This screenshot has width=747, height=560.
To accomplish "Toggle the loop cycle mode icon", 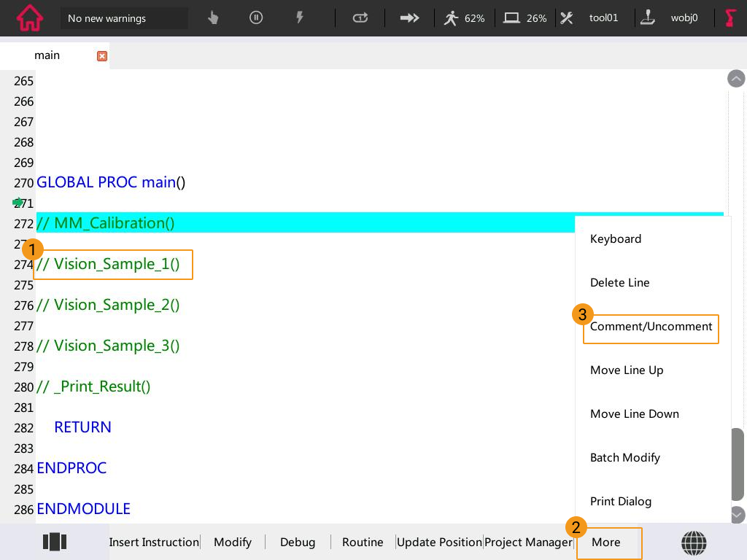I will [360, 18].
